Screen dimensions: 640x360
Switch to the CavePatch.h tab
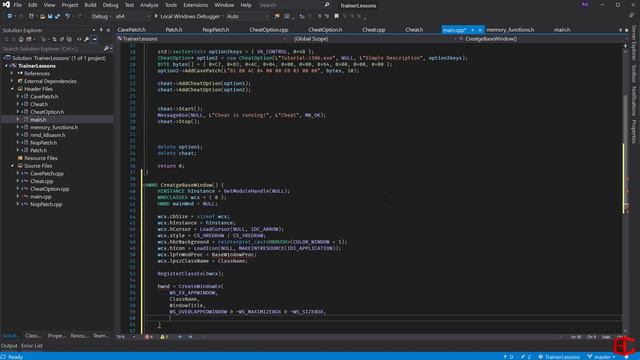click(131, 30)
